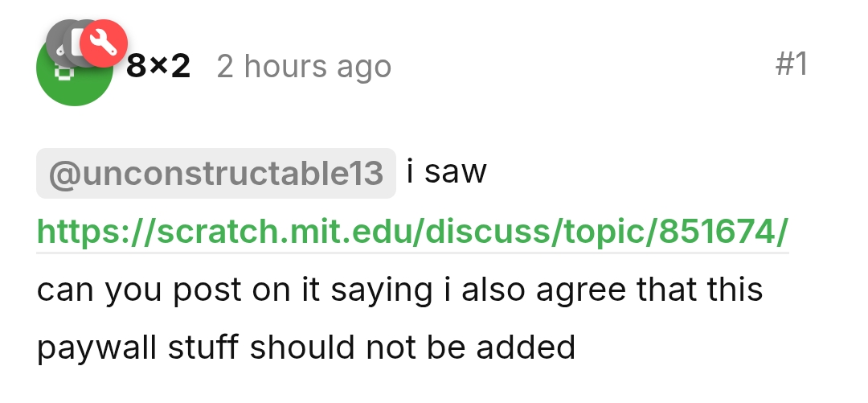
Task: Open the 8×2 user profile name
Action: pos(158,66)
